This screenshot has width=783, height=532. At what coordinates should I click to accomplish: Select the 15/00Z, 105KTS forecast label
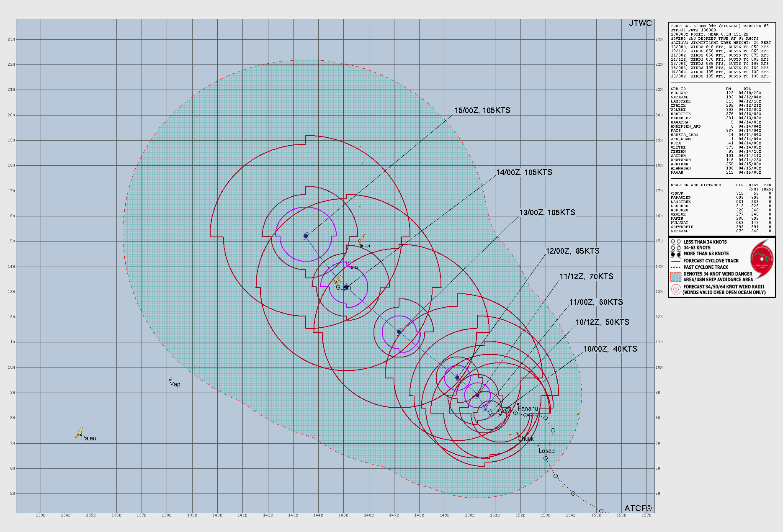(482, 111)
